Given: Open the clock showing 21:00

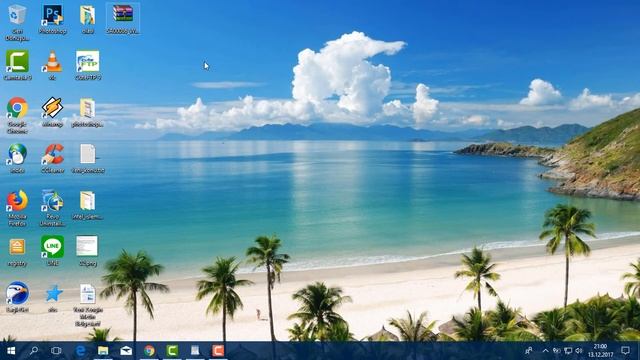Looking at the screenshot, I should click(x=600, y=351).
